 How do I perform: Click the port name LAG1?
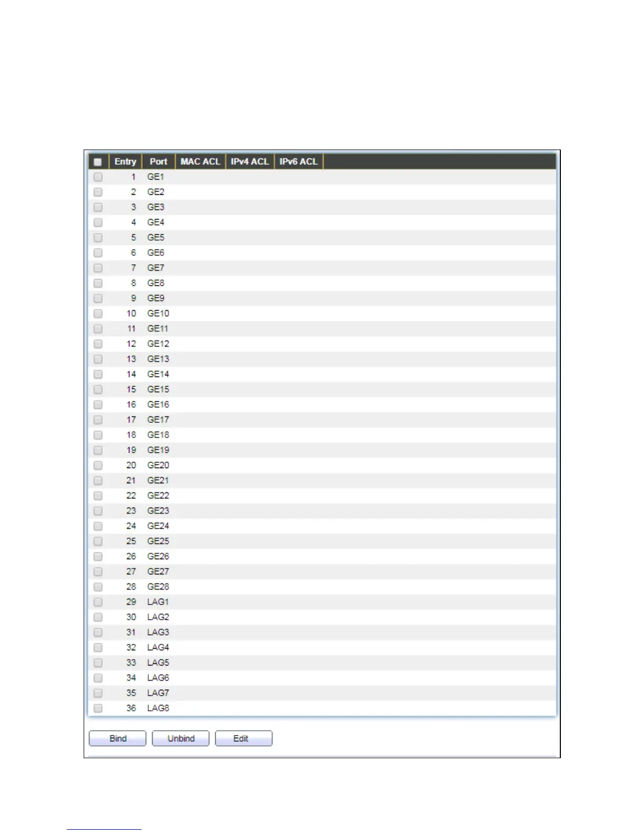[158, 602]
